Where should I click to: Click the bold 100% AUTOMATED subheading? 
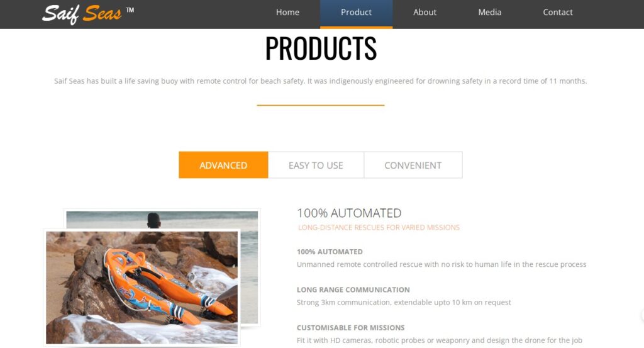[x=330, y=252]
